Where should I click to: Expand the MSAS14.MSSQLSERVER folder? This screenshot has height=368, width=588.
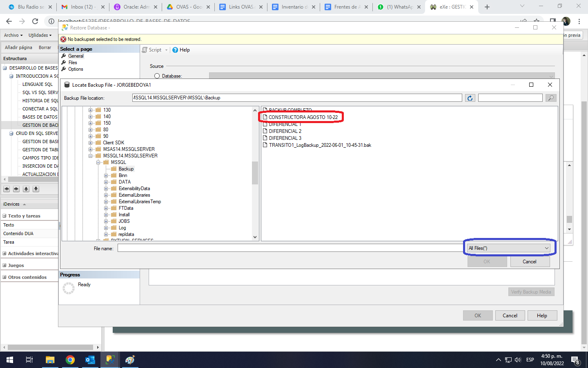click(91, 149)
